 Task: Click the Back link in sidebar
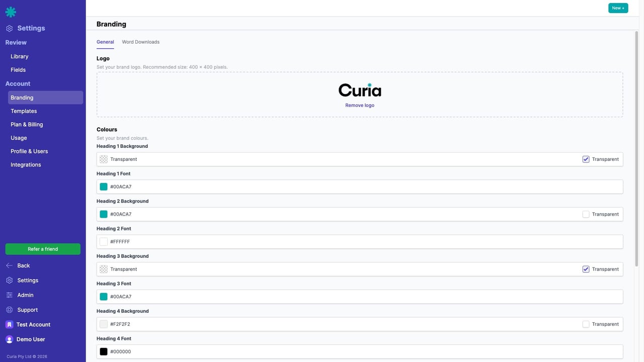point(24,265)
